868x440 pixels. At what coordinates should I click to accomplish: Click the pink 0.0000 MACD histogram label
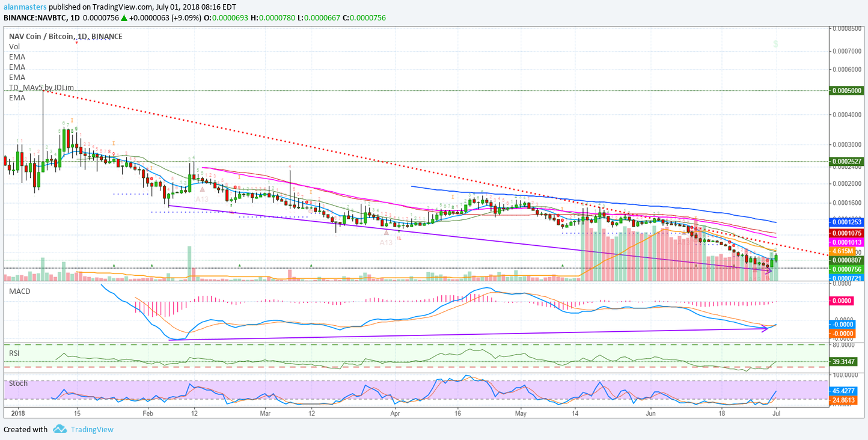click(x=842, y=301)
